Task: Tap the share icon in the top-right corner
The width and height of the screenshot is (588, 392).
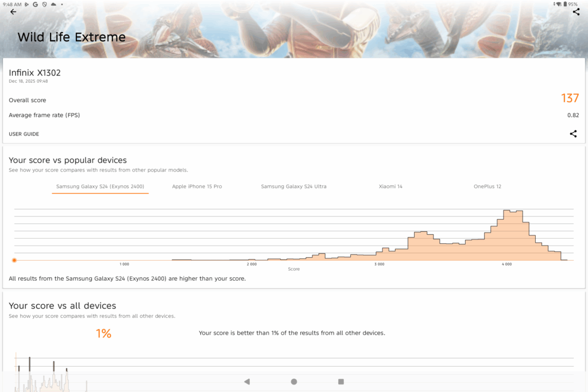Action: pyautogui.click(x=576, y=12)
